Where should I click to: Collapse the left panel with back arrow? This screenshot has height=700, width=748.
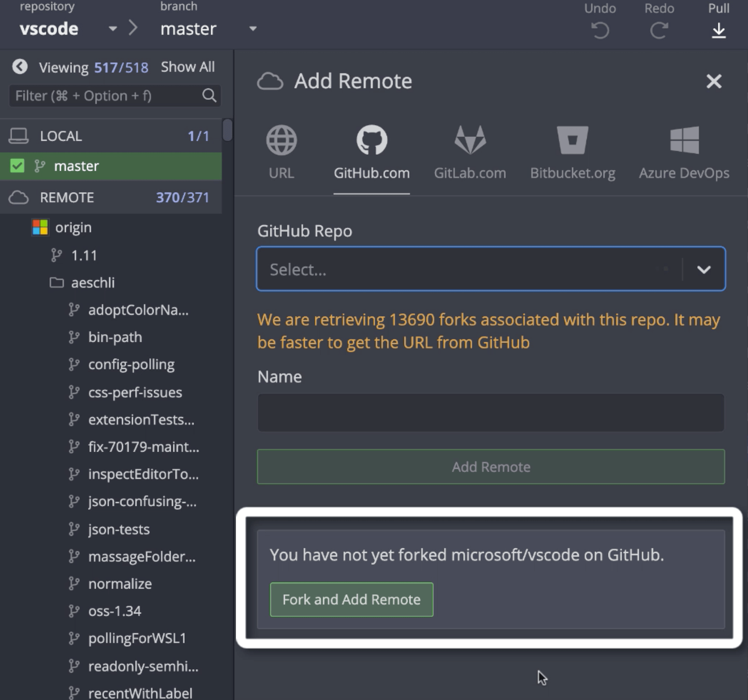(20, 67)
